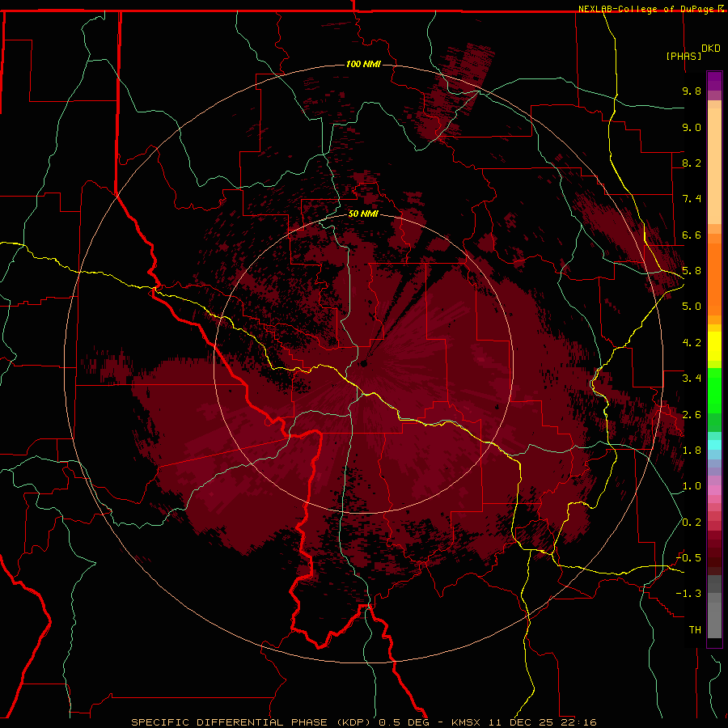Screen dimensions: 728x728
Task: Click the 9.8 value on the scale
Action: point(692,91)
